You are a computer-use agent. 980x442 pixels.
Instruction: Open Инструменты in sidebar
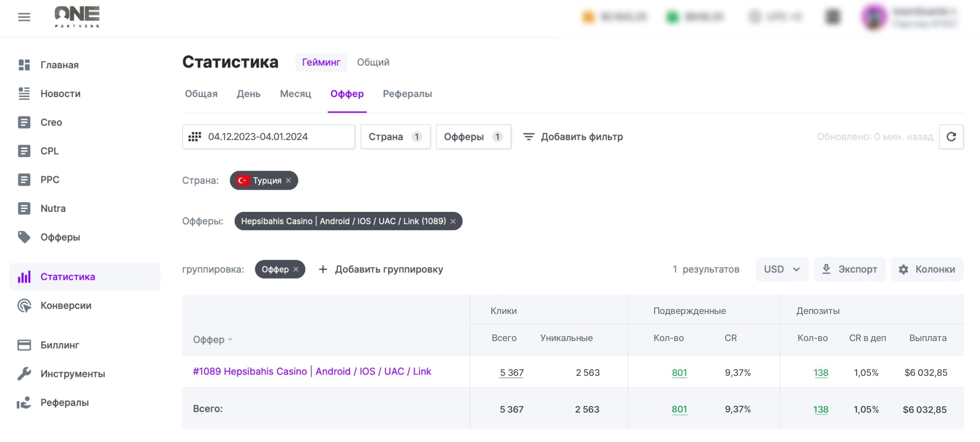73,374
